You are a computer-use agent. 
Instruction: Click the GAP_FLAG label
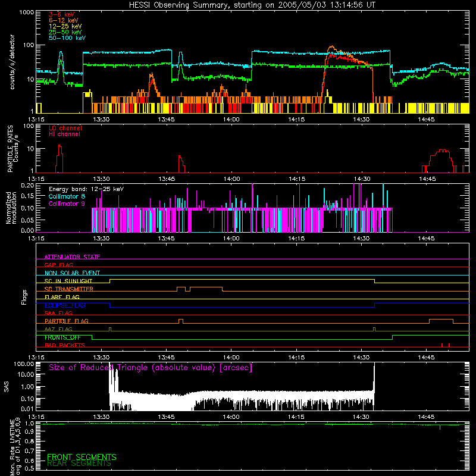tap(58, 265)
